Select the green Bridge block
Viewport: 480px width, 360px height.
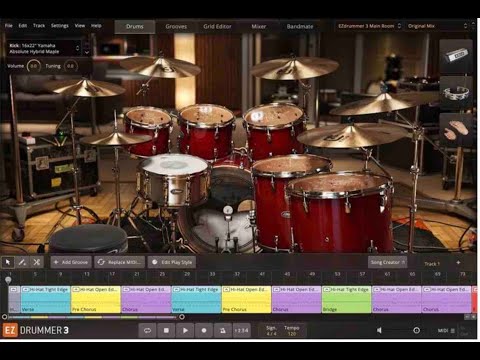pos(347,299)
